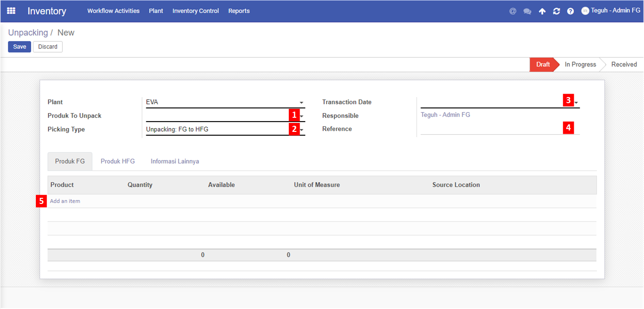Open the Transaction Date picker dropdown
This screenshot has width=644, height=309.
tap(577, 103)
